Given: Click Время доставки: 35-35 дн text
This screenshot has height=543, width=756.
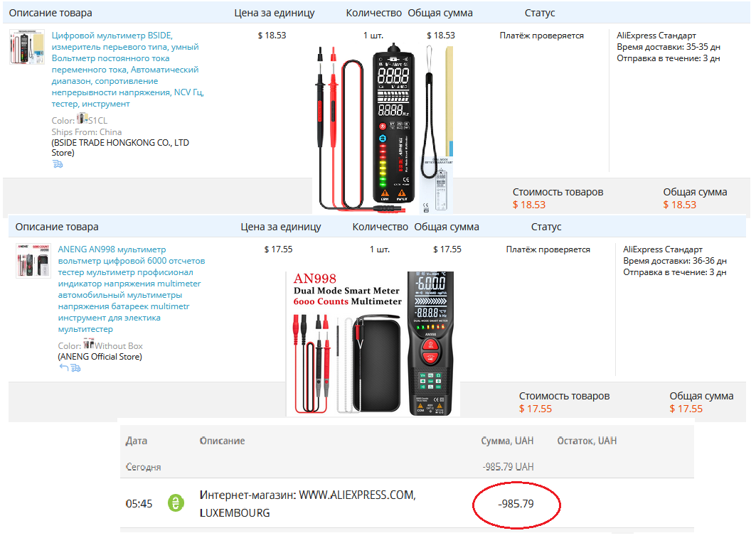Looking at the screenshot, I should [669, 47].
